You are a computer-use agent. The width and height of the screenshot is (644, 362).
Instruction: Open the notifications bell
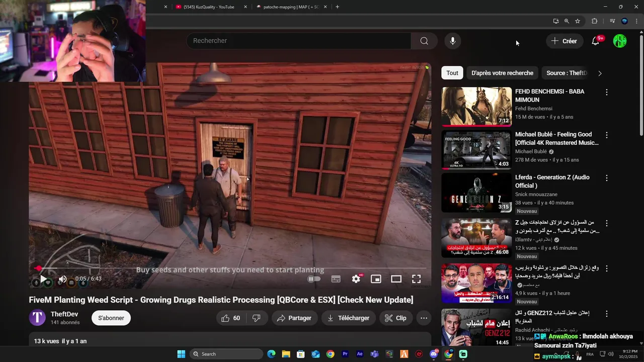point(596,41)
